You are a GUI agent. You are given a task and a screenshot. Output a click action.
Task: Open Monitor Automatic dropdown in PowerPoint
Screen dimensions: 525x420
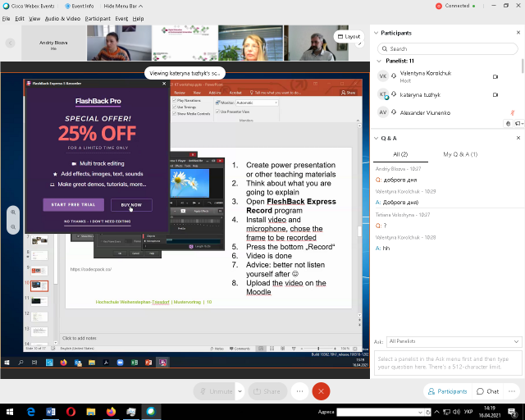[257, 103]
